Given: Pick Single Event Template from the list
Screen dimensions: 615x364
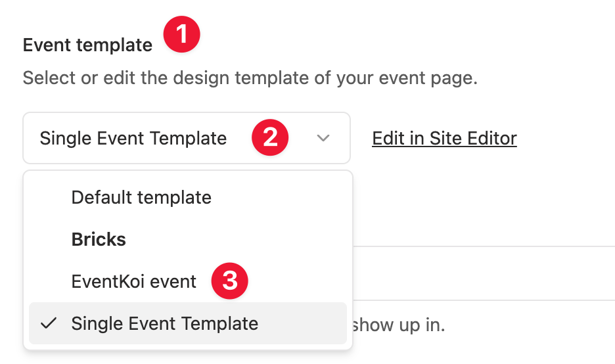Looking at the screenshot, I should click(x=165, y=323).
